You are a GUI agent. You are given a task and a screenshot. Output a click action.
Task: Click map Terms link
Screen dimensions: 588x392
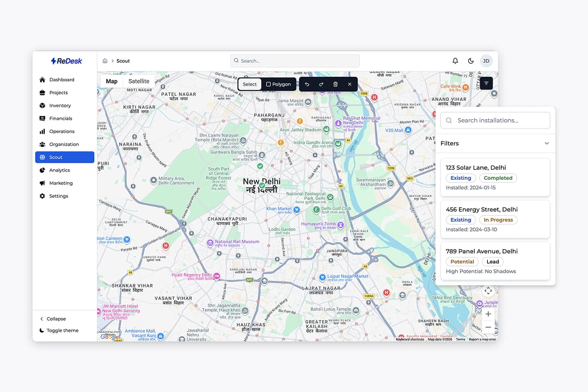(461, 340)
